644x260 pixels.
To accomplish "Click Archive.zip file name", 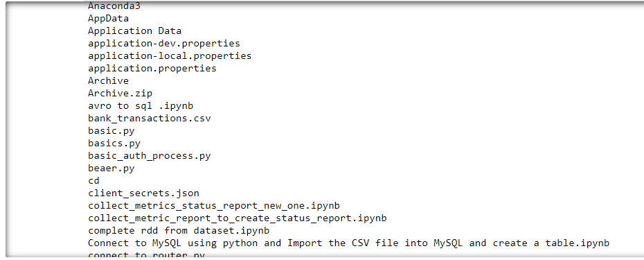I will pyautogui.click(x=120, y=94).
